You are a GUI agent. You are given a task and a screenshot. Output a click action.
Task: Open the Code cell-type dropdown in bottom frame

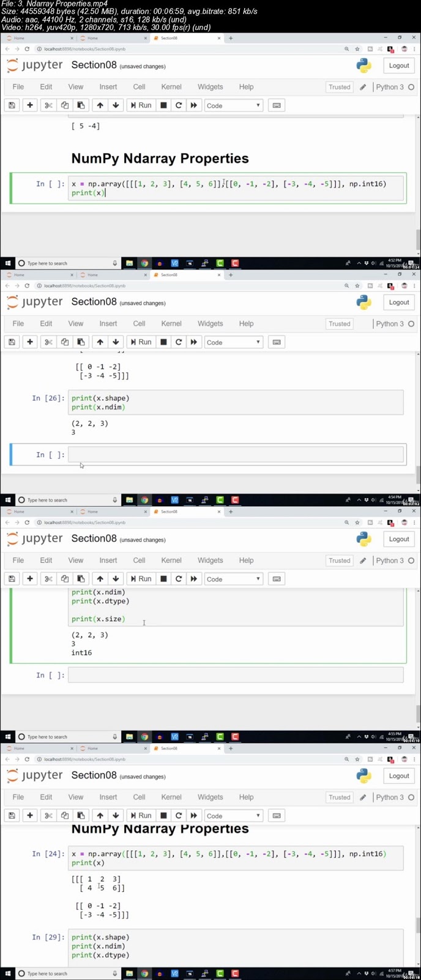point(233,815)
